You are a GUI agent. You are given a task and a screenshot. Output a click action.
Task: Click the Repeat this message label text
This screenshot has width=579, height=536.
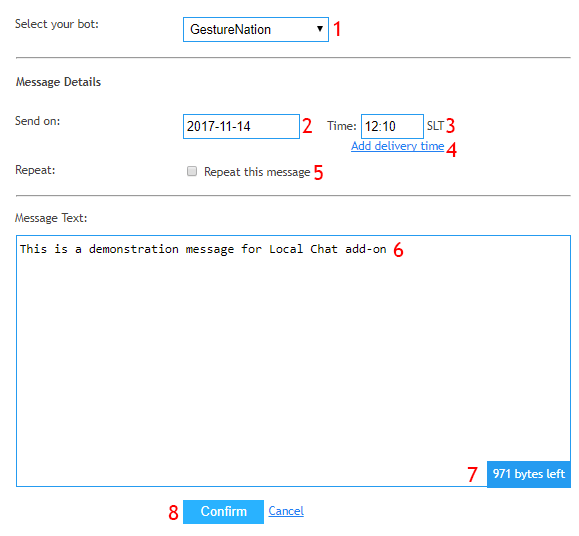257,172
